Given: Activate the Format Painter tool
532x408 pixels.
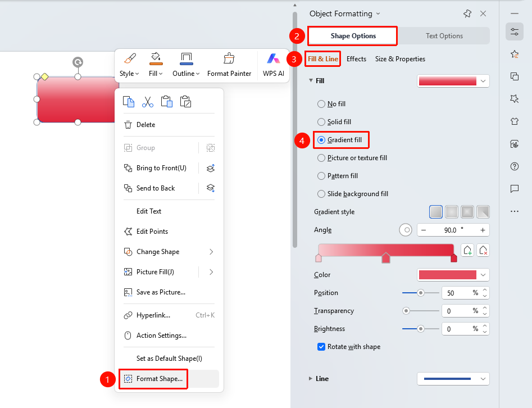Looking at the screenshot, I should [x=229, y=65].
